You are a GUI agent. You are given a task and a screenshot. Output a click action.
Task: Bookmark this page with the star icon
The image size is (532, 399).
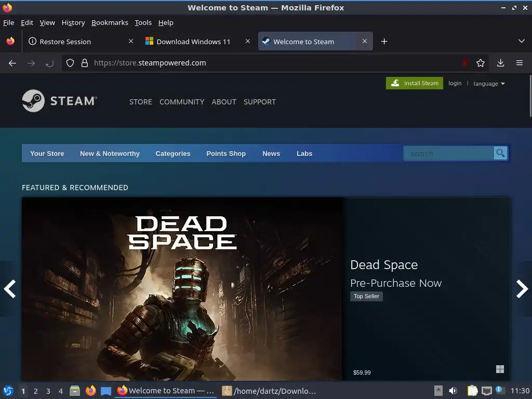point(480,63)
